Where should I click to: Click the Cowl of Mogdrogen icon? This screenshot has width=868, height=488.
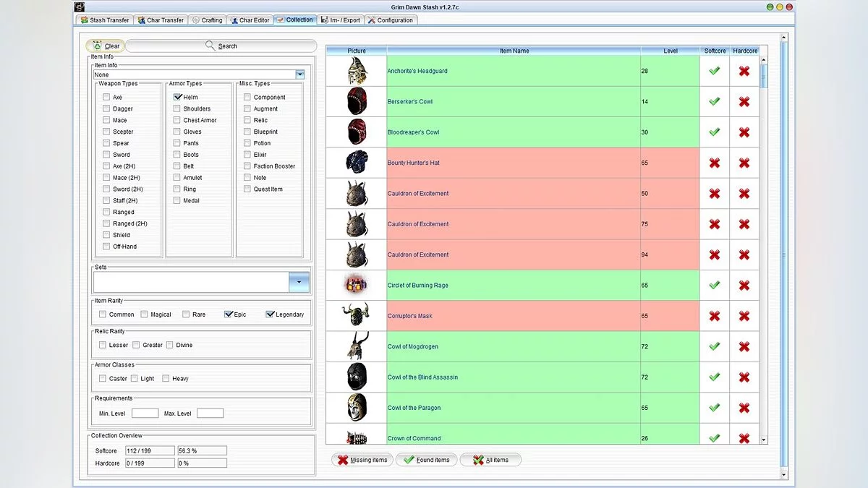coord(356,346)
